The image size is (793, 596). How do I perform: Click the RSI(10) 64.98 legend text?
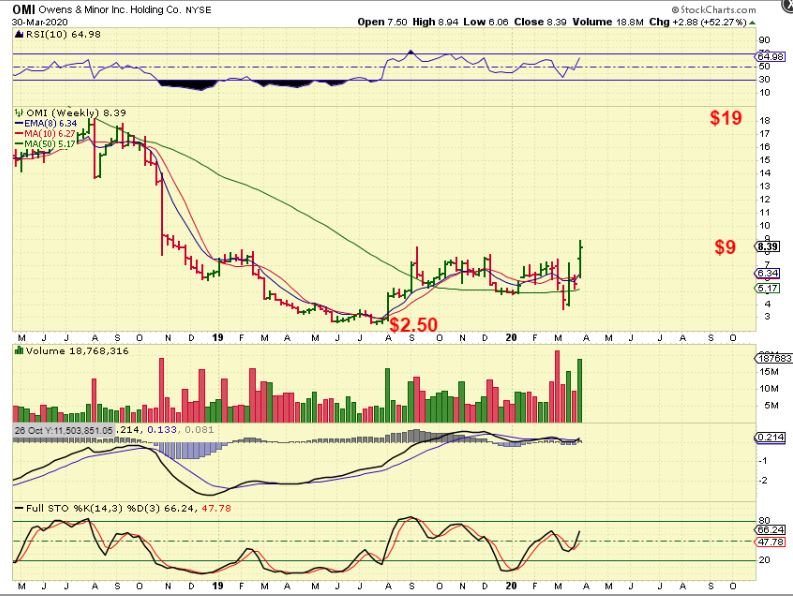(x=63, y=34)
